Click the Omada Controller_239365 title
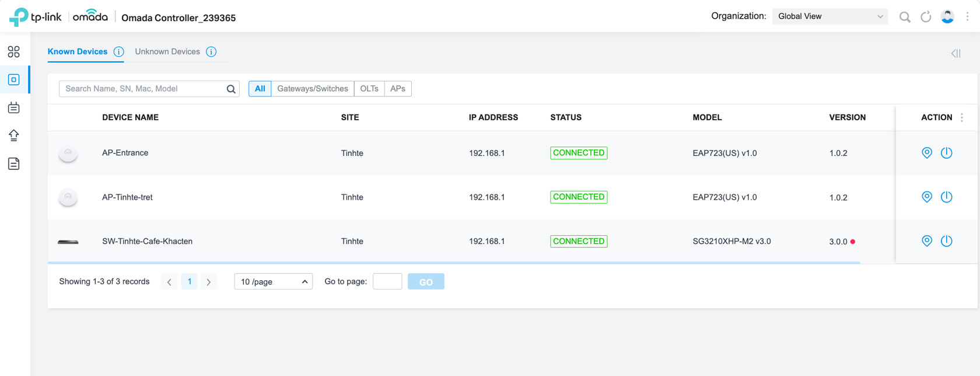 click(178, 18)
